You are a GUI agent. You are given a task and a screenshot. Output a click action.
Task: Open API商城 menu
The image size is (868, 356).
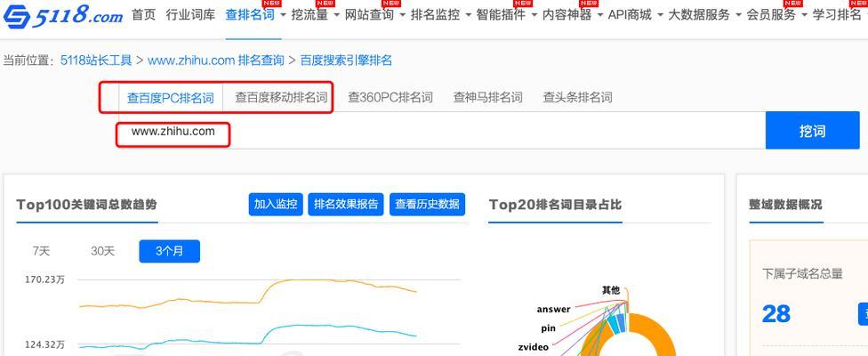(x=630, y=15)
